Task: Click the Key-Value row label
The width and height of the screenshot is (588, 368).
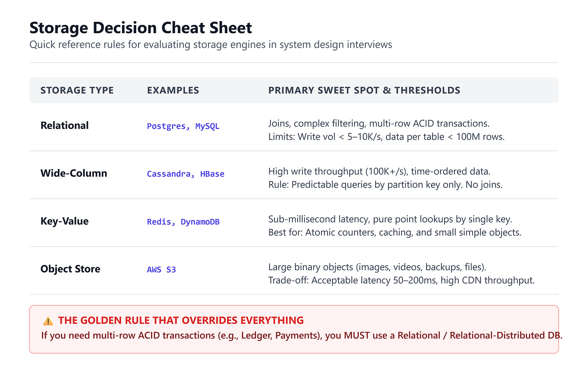Action: tap(65, 221)
